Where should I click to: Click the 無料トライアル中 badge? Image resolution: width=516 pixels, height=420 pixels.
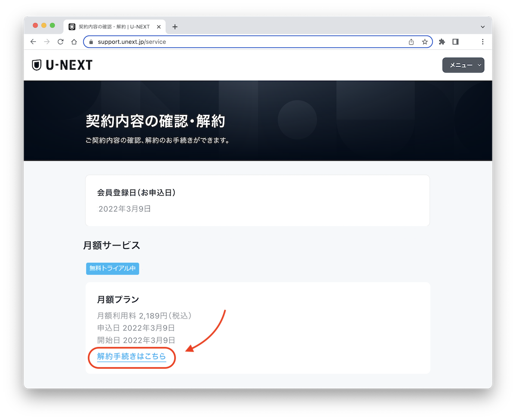(112, 268)
